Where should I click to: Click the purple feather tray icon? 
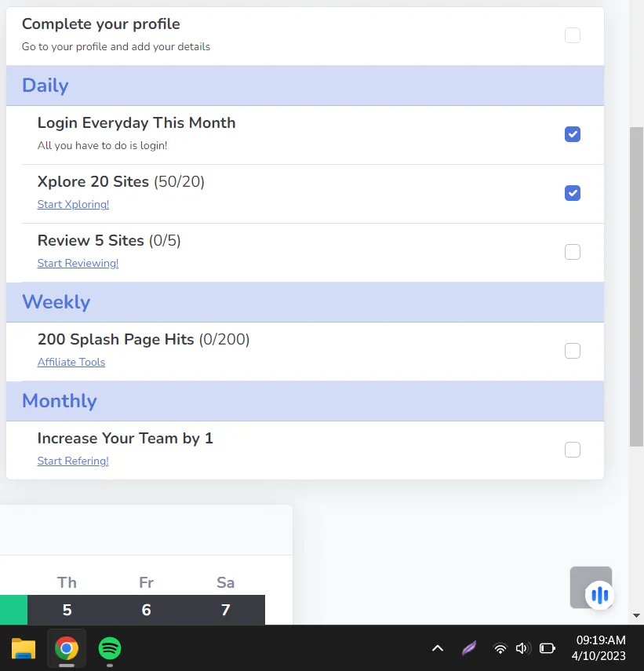pos(468,648)
